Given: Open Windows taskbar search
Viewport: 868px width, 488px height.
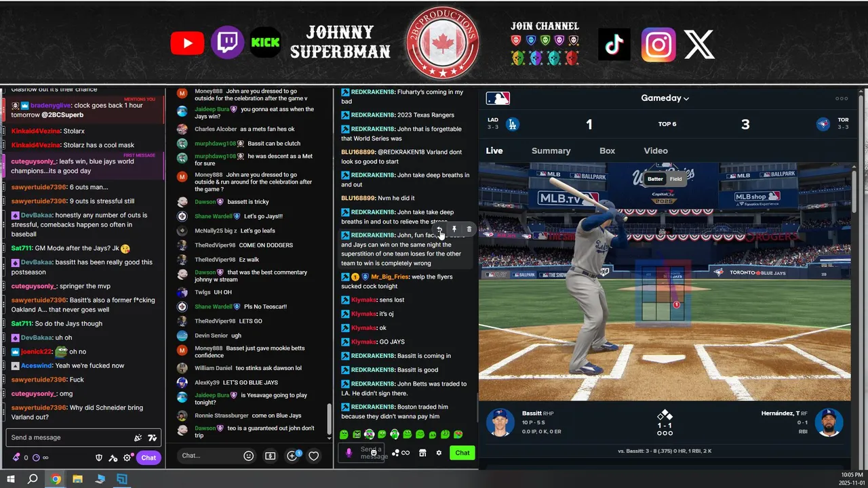Looking at the screenshot, I should click(33, 479).
